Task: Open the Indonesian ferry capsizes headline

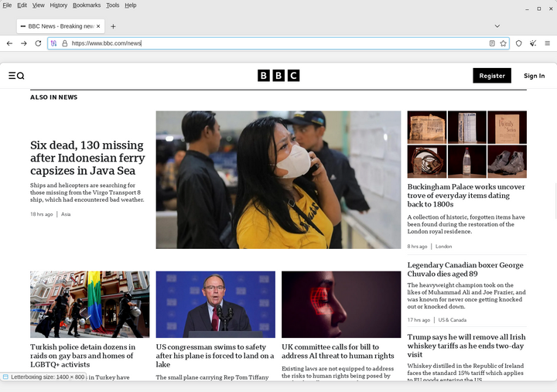Action: coord(87,158)
